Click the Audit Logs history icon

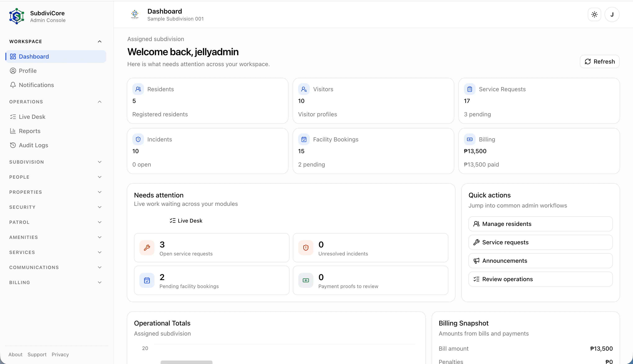point(13,145)
